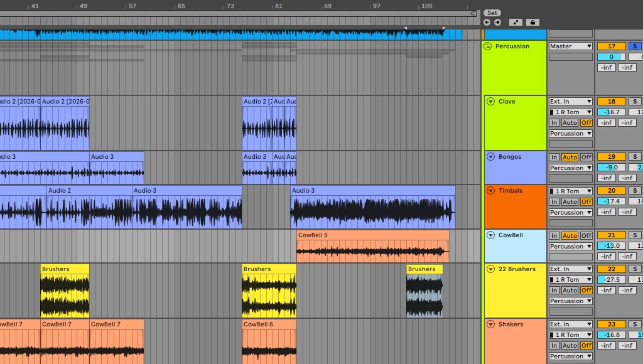Deactivate Clave with track activator 18
643x364 pixels.
pyautogui.click(x=612, y=101)
